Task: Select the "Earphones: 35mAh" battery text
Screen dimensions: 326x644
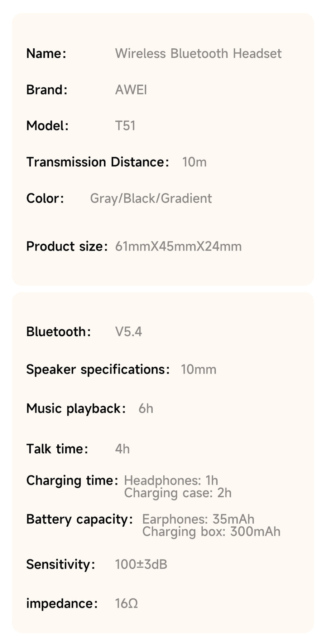Action: (198, 519)
